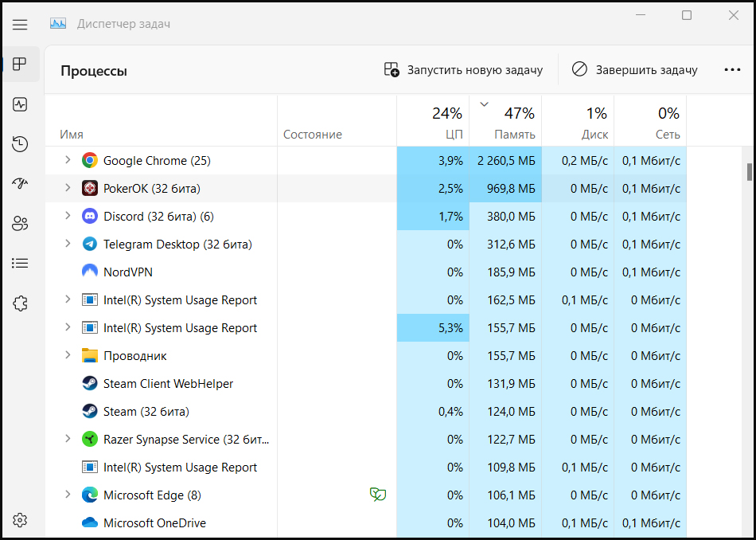756x540 pixels.
Task: Click the Microsoft OneDrive process icon
Action: 90,523
